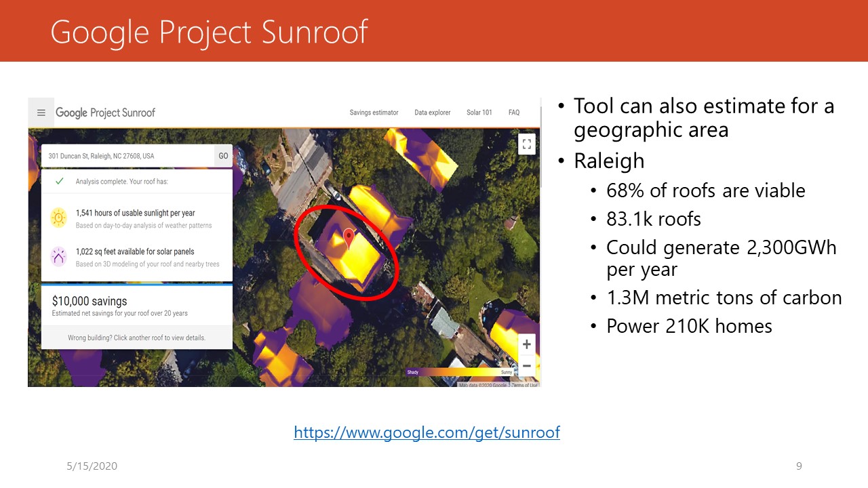The width and height of the screenshot is (868, 488).
Task: Click 'Wrong building? Click another roof' message
Action: (136, 338)
